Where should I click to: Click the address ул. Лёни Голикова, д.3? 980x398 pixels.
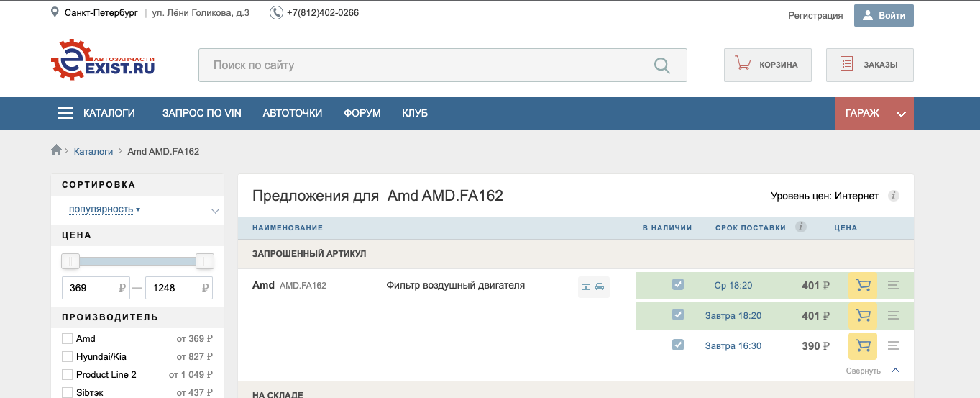pos(201,13)
